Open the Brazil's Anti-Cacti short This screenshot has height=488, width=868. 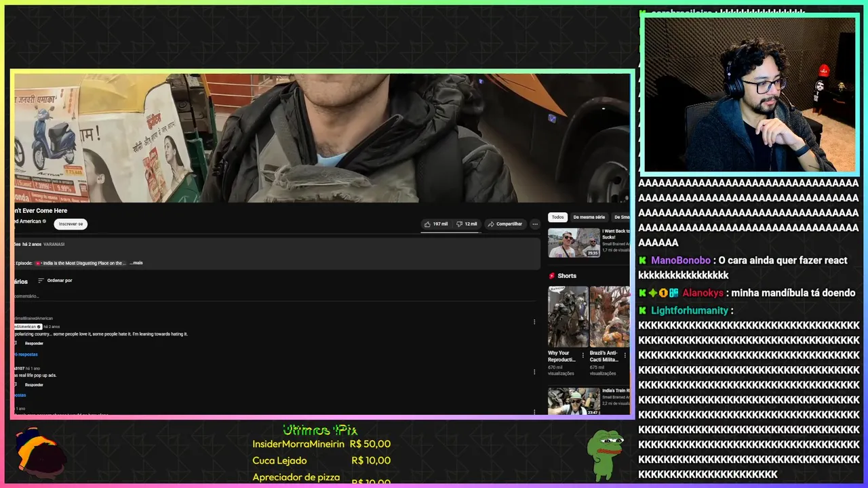(609, 317)
